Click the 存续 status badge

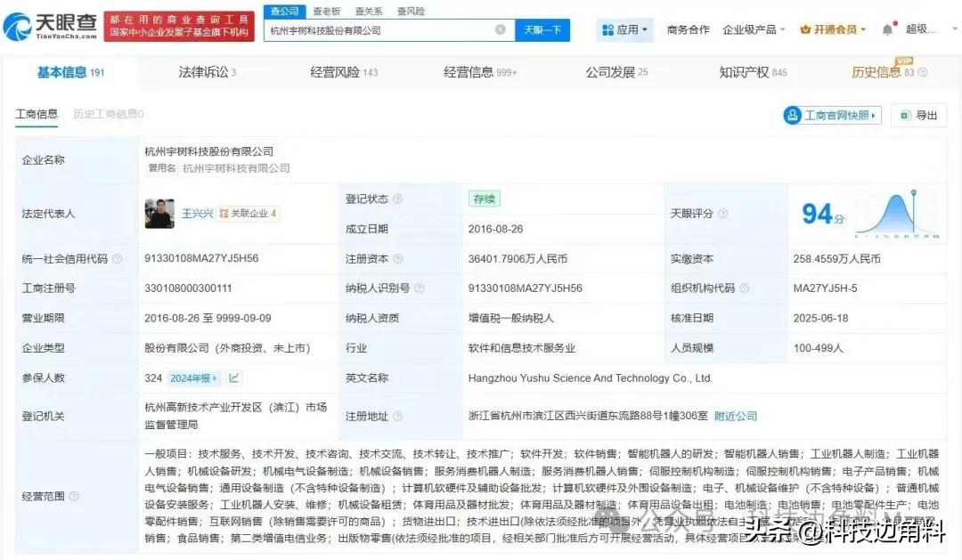click(x=484, y=199)
